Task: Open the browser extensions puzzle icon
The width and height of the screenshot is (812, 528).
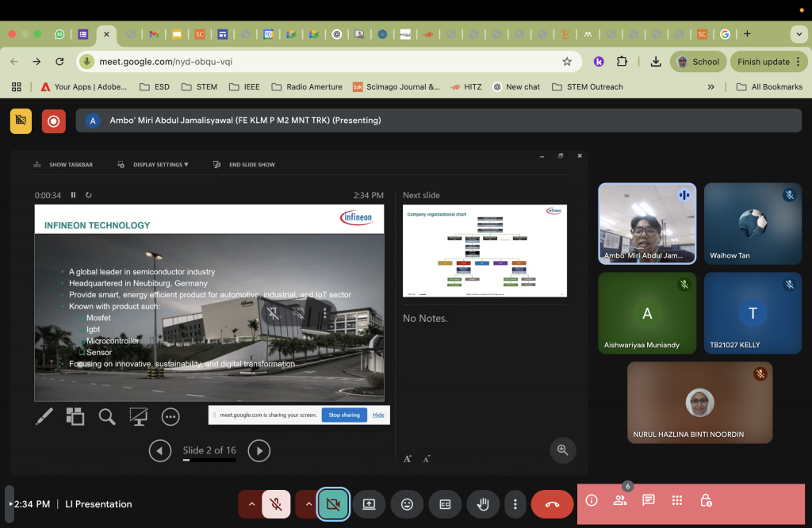Action: pos(622,62)
